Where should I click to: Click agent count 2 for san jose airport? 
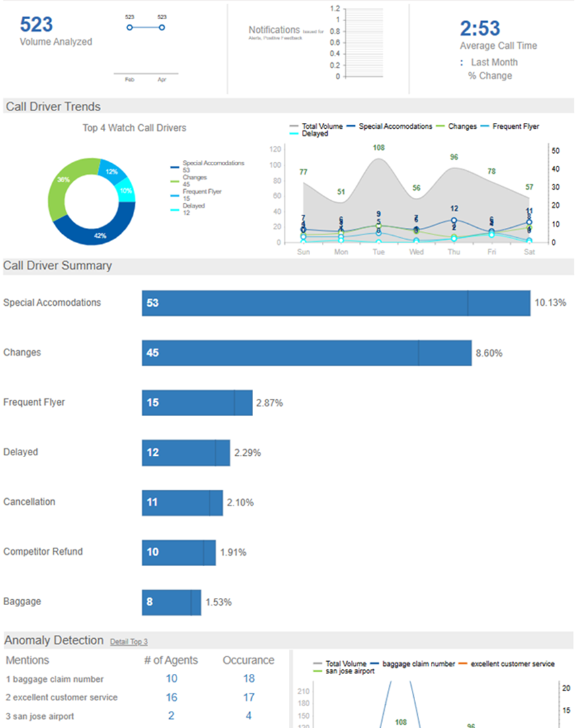click(x=171, y=715)
